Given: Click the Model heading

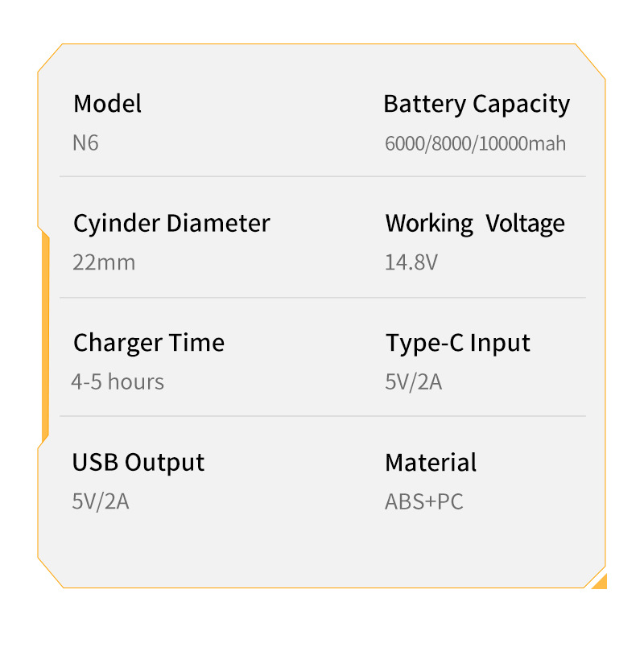Looking at the screenshot, I should tap(107, 104).
